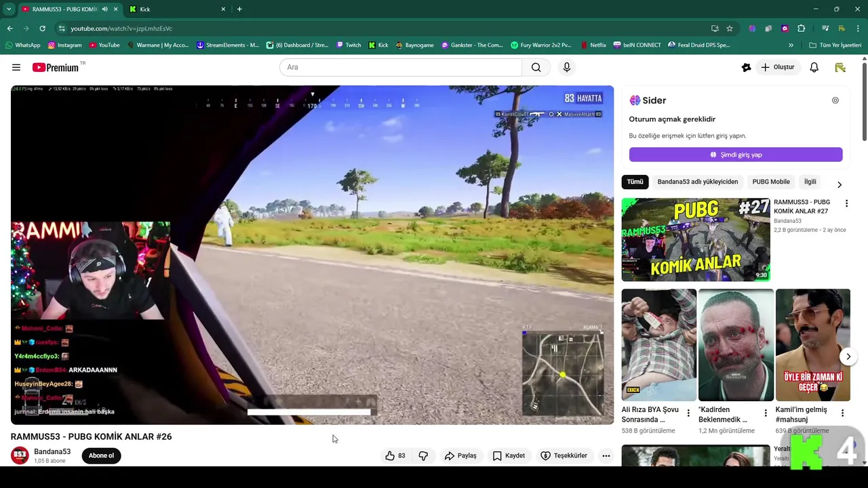
Task: Open the Twitch bookmark
Action: pyautogui.click(x=349, y=45)
